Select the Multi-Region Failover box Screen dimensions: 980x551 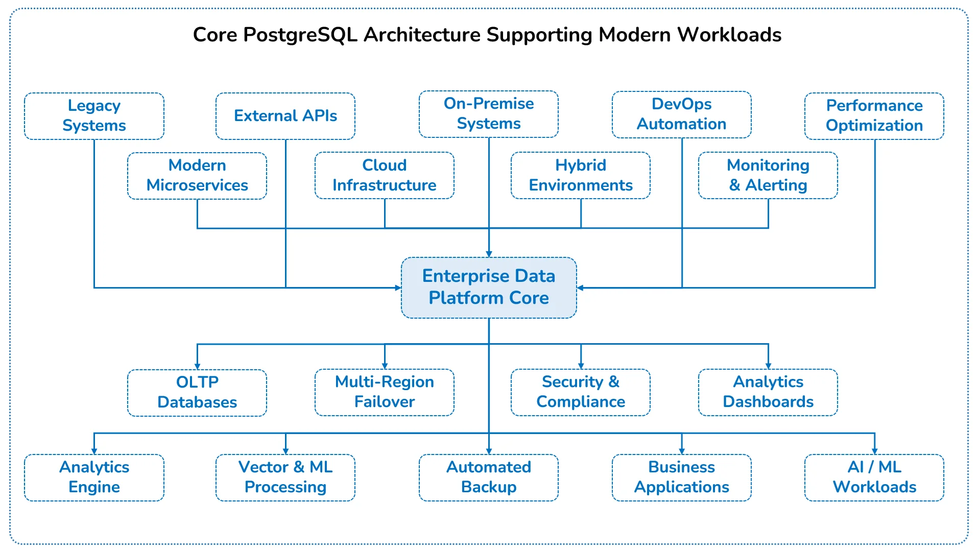(385, 392)
